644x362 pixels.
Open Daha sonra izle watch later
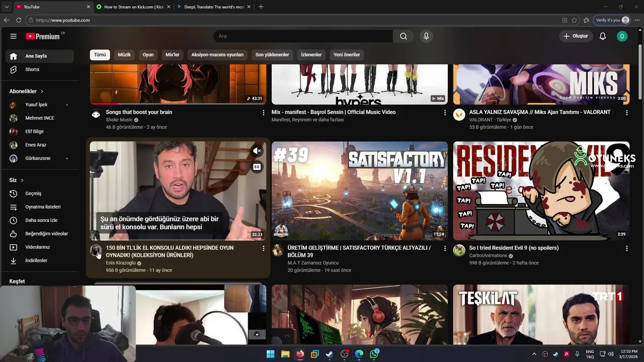click(40, 220)
